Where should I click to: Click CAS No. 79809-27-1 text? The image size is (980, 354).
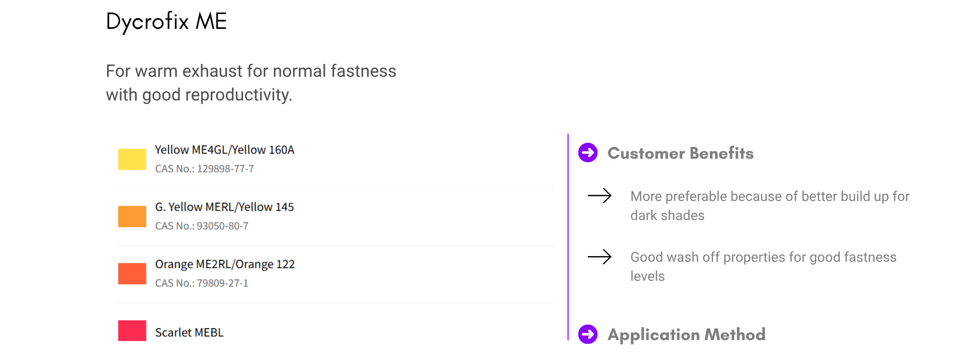pos(202,283)
